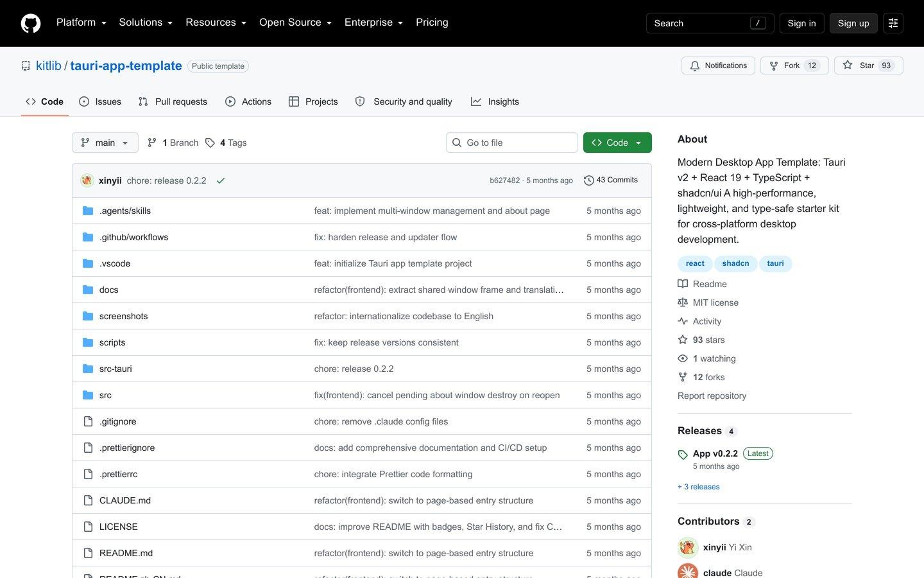The width and height of the screenshot is (924, 578).
Task: Switch to the Issues tab
Action: (x=100, y=101)
